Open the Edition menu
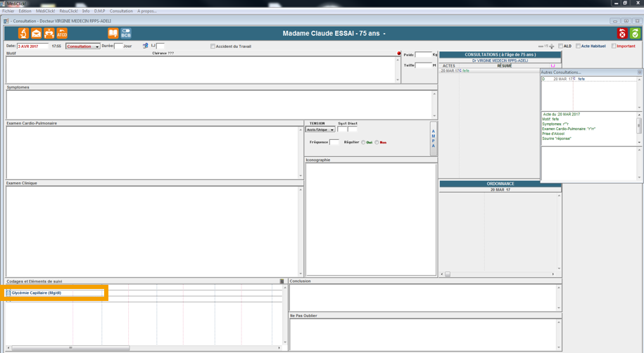This screenshot has width=644, height=353. [25, 11]
